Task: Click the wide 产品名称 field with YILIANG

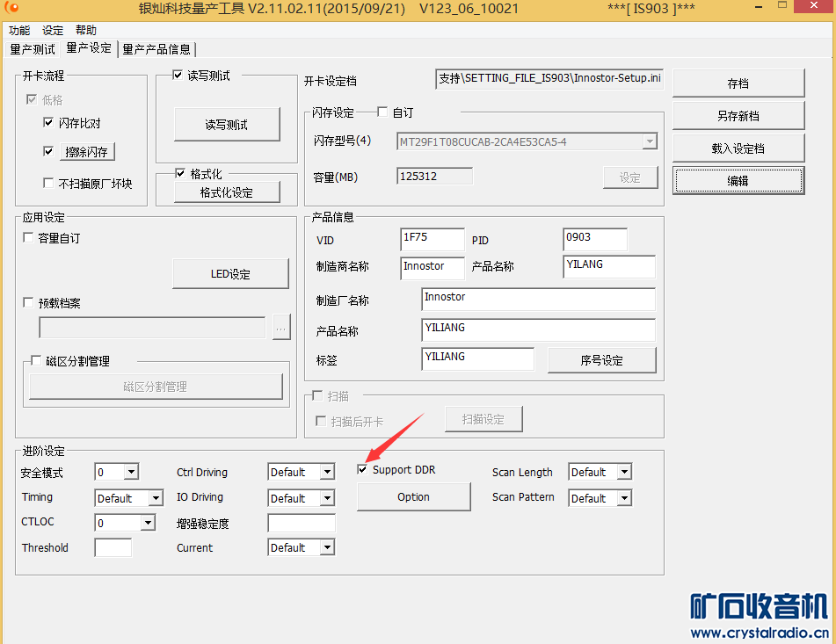Action: click(538, 329)
